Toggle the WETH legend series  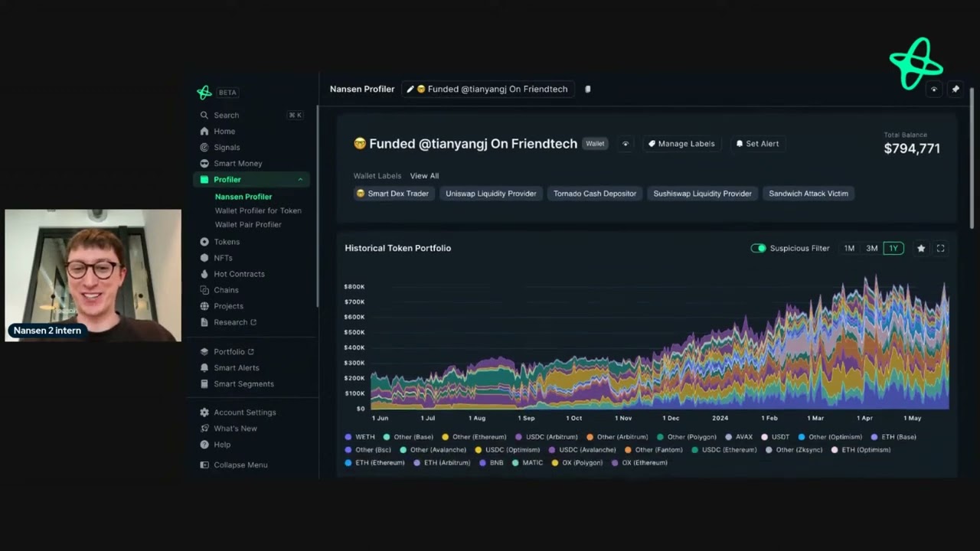pos(360,437)
